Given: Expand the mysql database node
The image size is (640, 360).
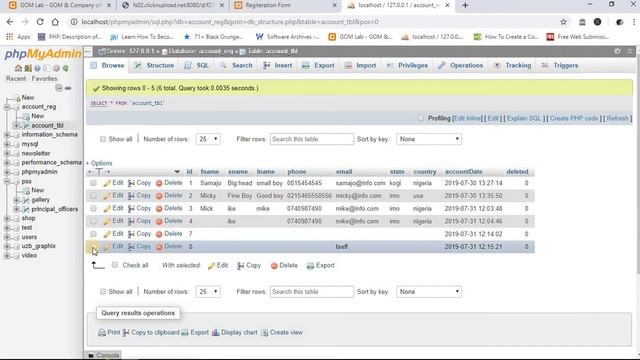Looking at the screenshot, I should coord(7,144).
